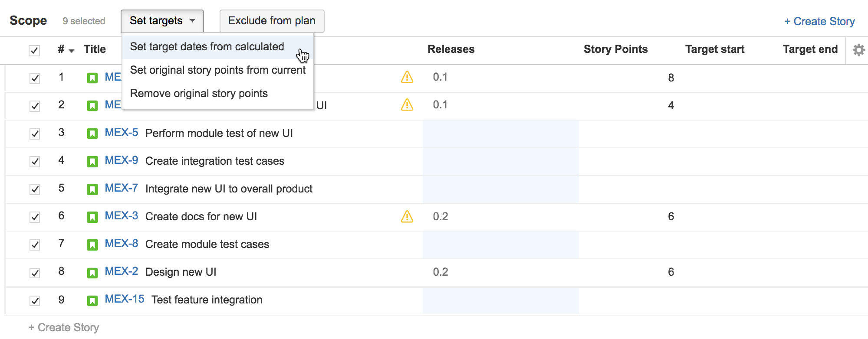This screenshot has width=868, height=339.
Task: Toggle sort order on the # column
Action: [65, 49]
